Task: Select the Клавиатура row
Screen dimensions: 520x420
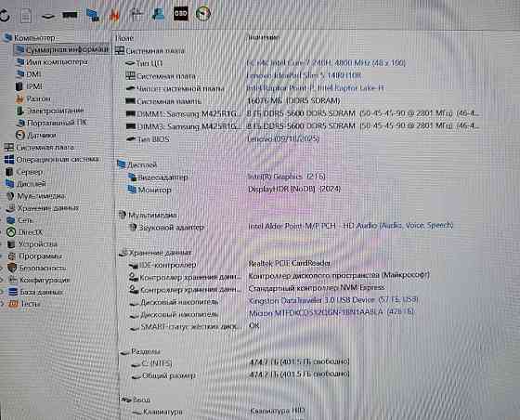Action: coord(218,412)
